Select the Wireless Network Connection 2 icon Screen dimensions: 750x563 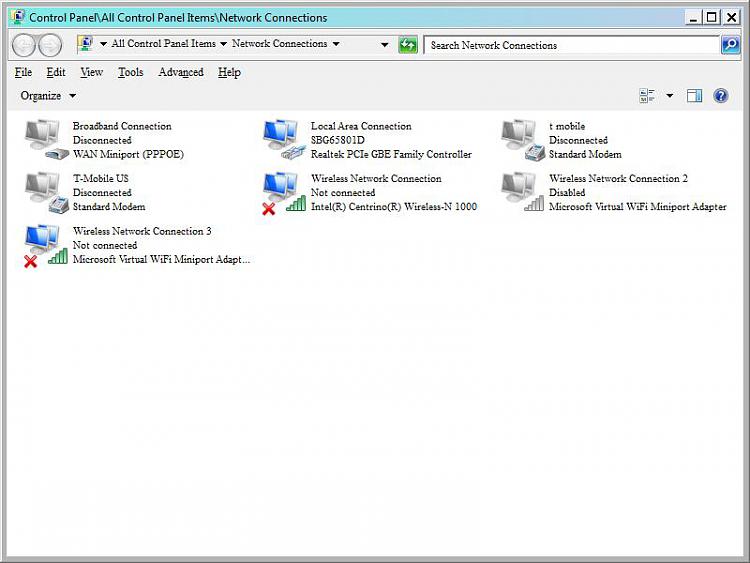tap(522, 192)
